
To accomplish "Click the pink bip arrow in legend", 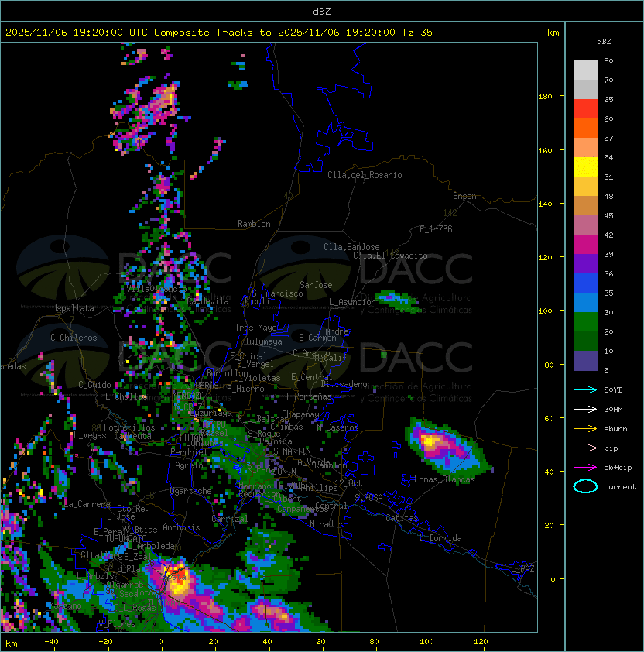I will pyautogui.click(x=585, y=448).
